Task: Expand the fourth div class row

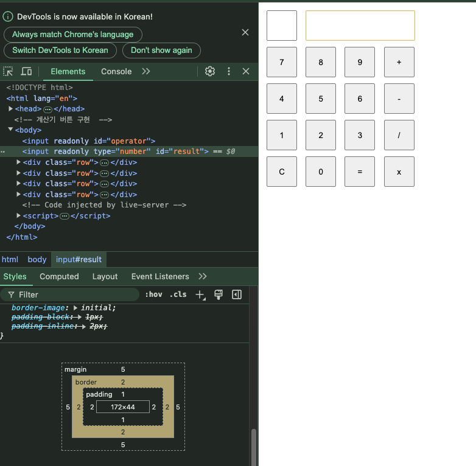Action: click(18, 194)
